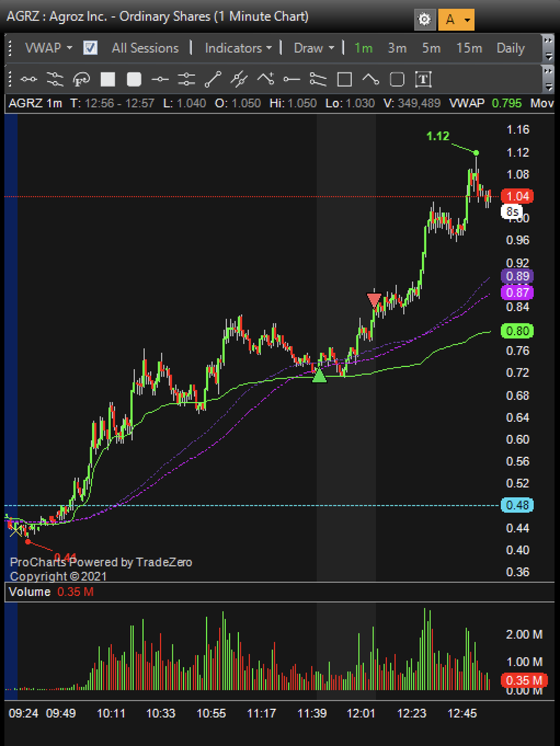Click the VWAP 0.795 value readout
The height and width of the screenshot is (746, 560).
tap(485, 103)
